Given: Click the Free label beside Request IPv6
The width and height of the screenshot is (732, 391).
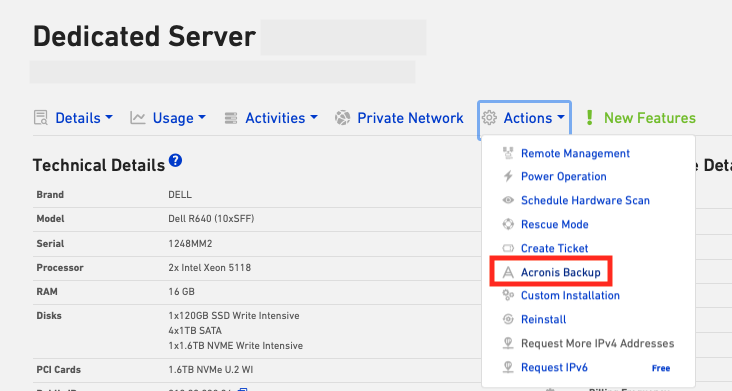Looking at the screenshot, I should [x=661, y=368].
